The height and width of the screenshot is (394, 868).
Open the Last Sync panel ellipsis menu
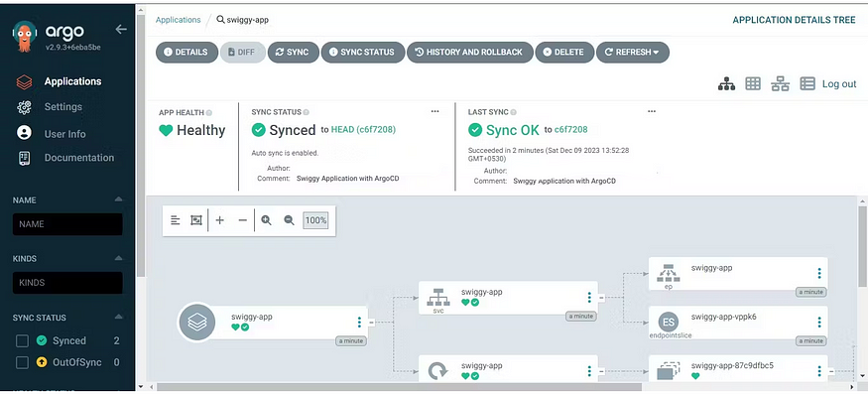[x=652, y=111]
